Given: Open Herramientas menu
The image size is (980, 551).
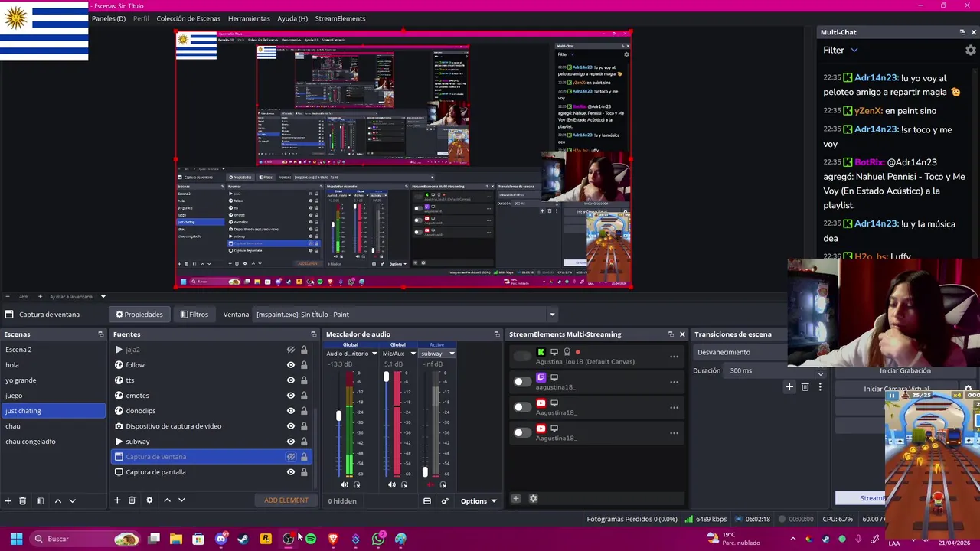Looking at the screenshot, I should pos(249,18).
